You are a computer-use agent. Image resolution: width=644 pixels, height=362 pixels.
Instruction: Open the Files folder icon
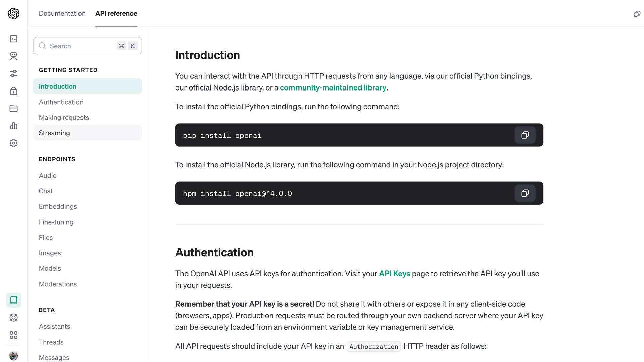coord(13,108)
